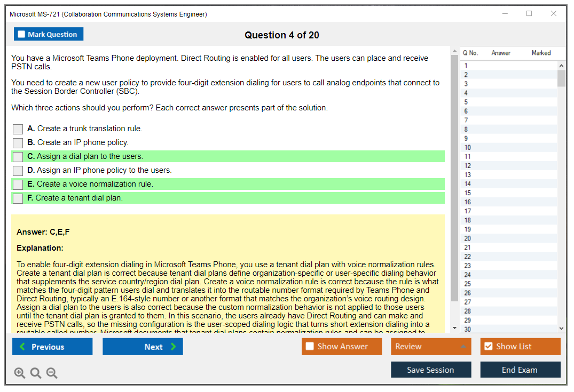Click the Question 4 of 20 heading
Screen dimensions: 574x392
click(282, 35)
